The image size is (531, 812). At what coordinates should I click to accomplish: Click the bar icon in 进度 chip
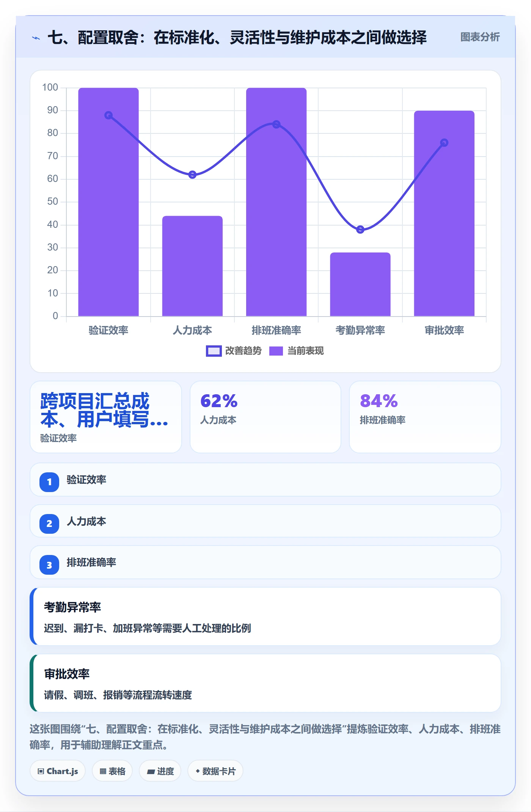[x=151, y=771]
